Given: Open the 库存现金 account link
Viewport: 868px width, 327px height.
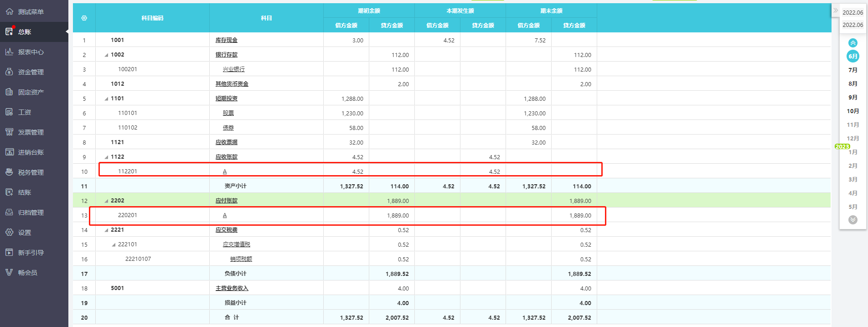Looking at the screenshot, I should click(x=226, y=40).
